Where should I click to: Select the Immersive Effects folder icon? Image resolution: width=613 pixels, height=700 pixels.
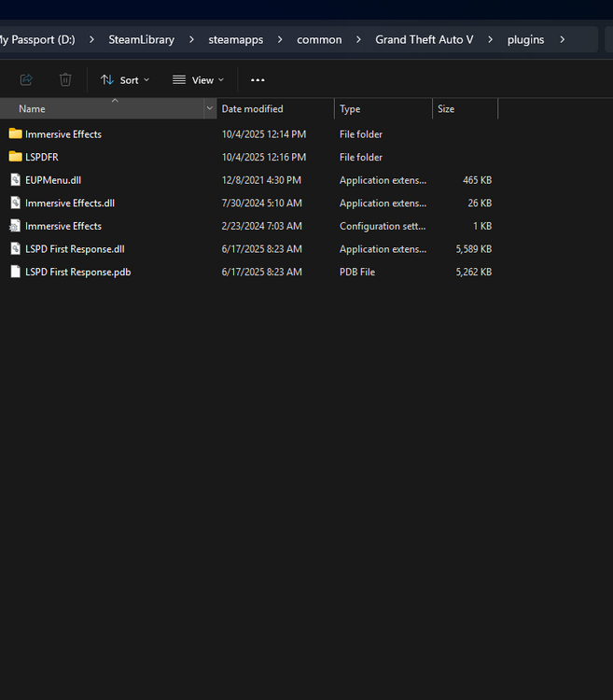pos(15,133)
